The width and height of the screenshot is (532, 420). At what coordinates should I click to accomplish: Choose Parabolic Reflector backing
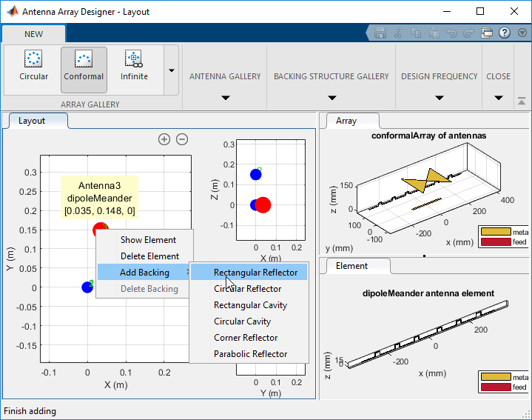[250, 354]
